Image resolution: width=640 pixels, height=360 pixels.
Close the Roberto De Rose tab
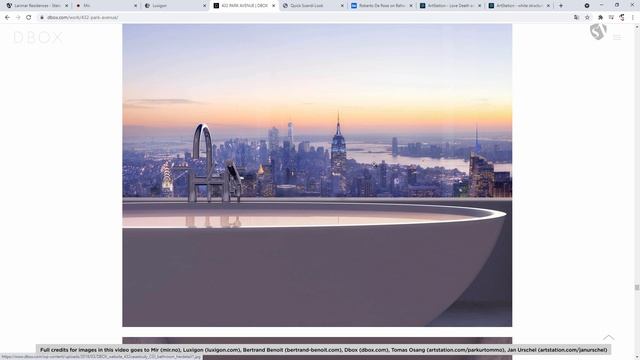411,6
